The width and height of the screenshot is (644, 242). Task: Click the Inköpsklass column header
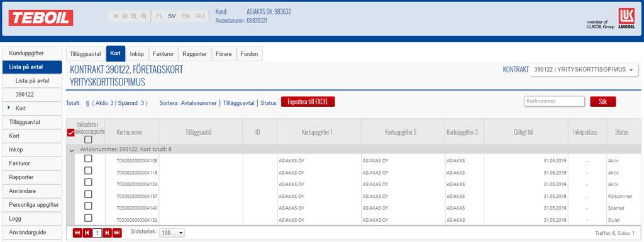coord(587,132)
